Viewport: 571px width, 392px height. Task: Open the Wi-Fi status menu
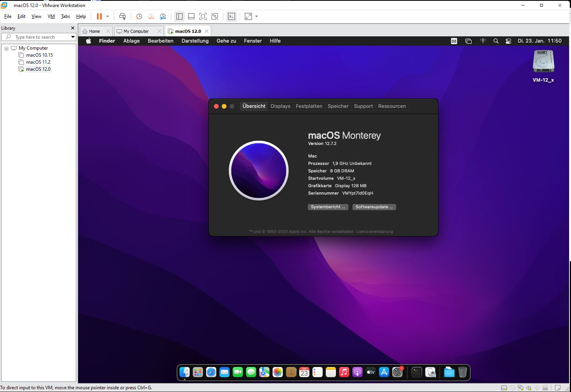click(x=483, y=41)
